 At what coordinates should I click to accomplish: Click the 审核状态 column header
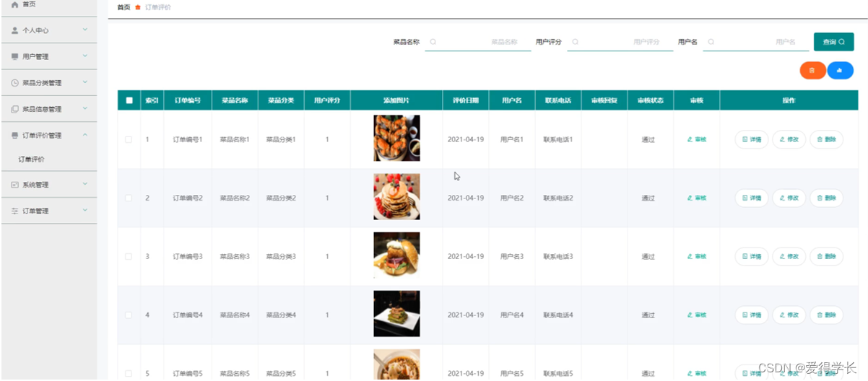[651, 100]
